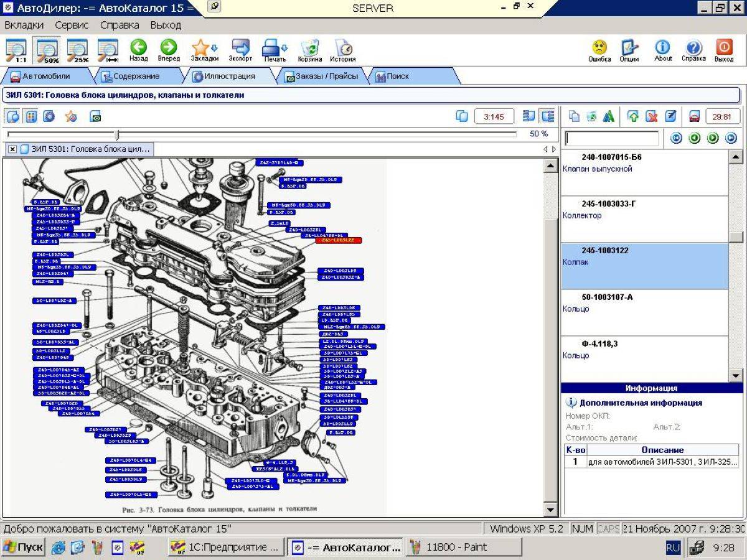Image resolution: width=747 pixels, height=560 pixels.
Task: Toggle the colored labels grid icon
Action: [x=31, y=116]
